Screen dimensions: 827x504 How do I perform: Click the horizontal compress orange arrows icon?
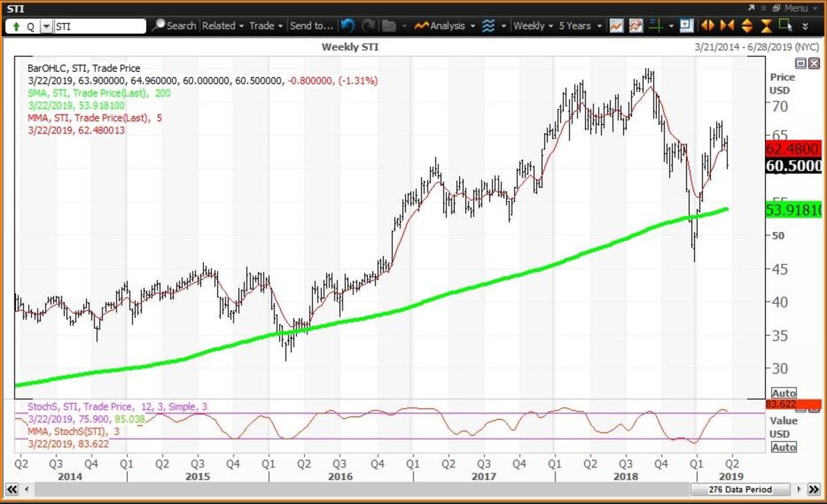(727, 26)
